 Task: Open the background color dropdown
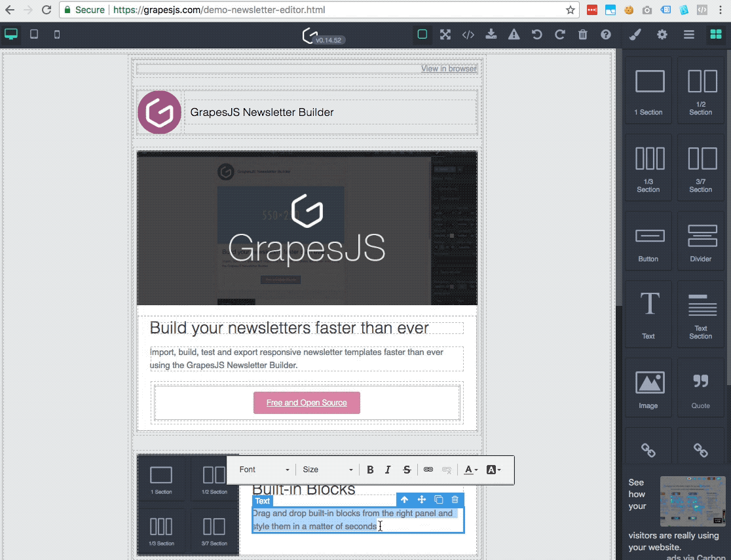pos(493,470)
